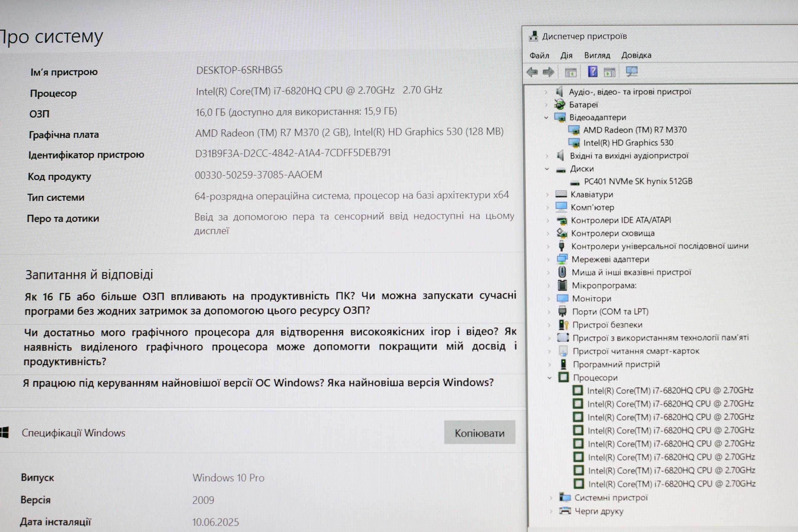Expand Аудіо-, відео- та ігрові пристрої node
This screenshot has height=532, width=798.
click(546, 92)
